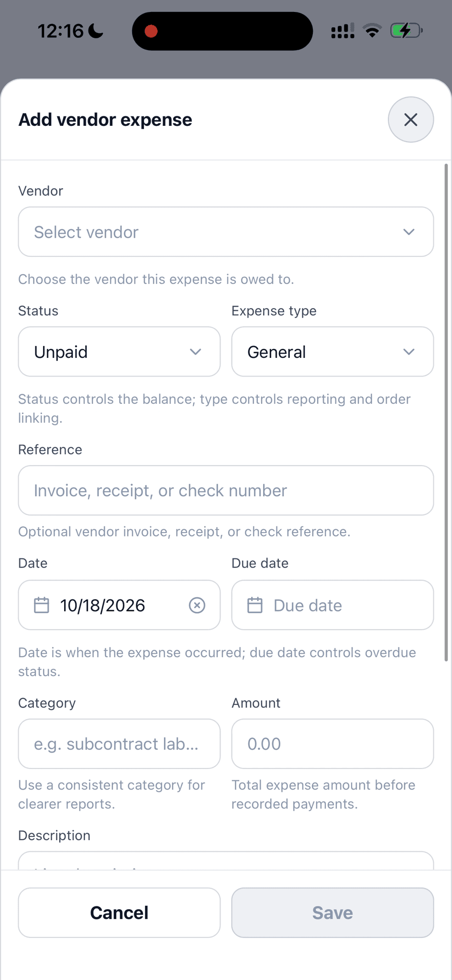The width and height of the screenshot is (452, 980).
Task: Click the 'Optional vendor invoice' help text
Action: [184, 532]
